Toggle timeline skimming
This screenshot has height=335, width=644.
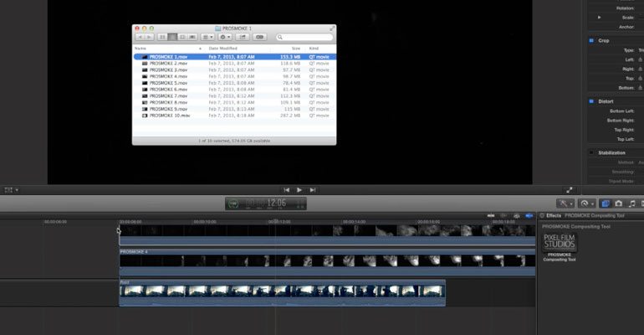click(x=491, y=215)
